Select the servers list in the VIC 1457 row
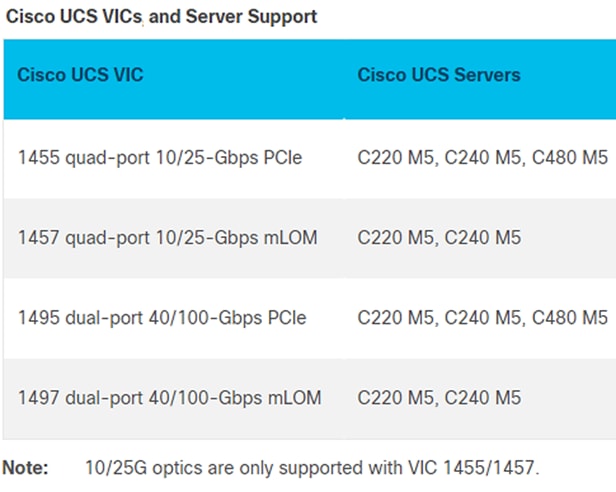This screenshot has width=616, height=492. [x=439, y=238]
